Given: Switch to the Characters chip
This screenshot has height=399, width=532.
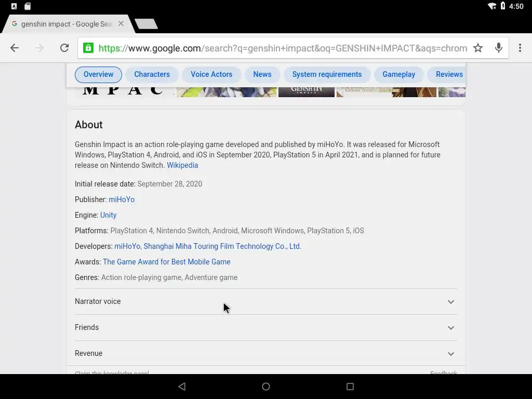Looking at the screenshot, I should click(152, 75).
